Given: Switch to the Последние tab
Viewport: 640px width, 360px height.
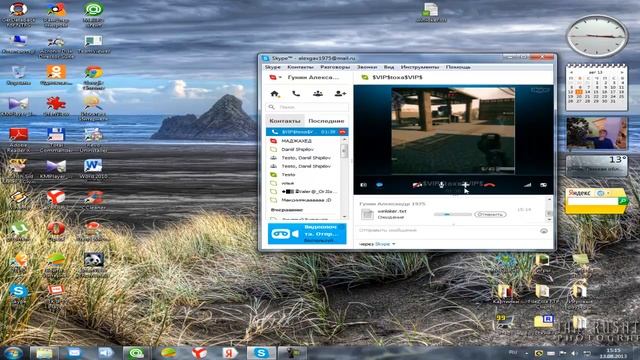Looking at the screenshot, I should coord(326,121).
